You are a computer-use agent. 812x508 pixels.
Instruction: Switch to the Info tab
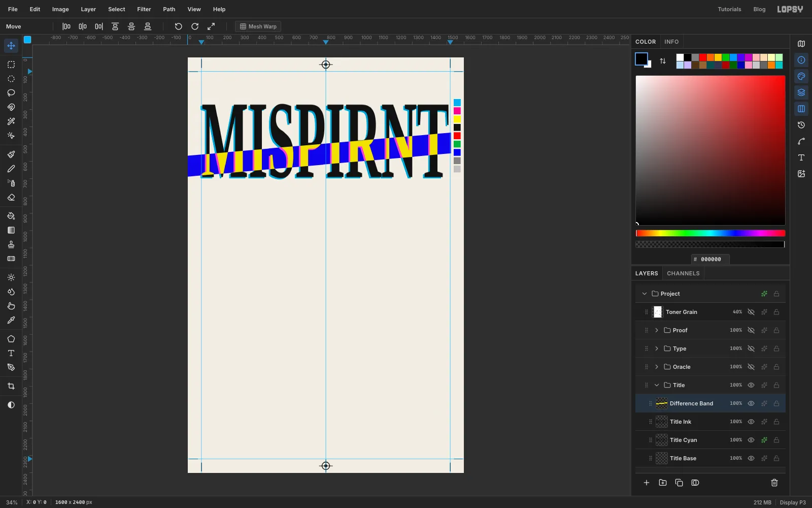click(x=671, y=42)
